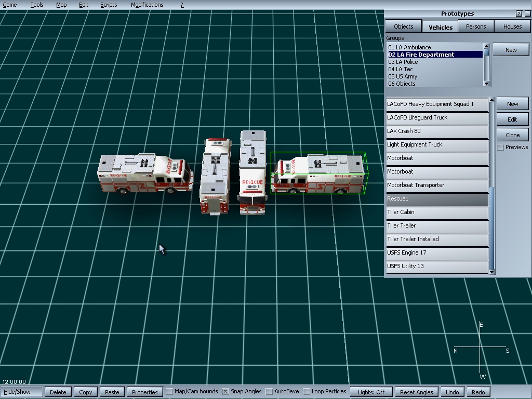Select group 05 US Army
Image resolution: width=532 pixels, height=399 pixels.
[x=435, y=76]
